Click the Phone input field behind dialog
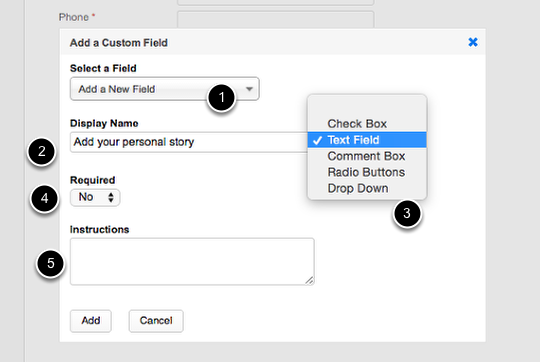 (276, 19)
